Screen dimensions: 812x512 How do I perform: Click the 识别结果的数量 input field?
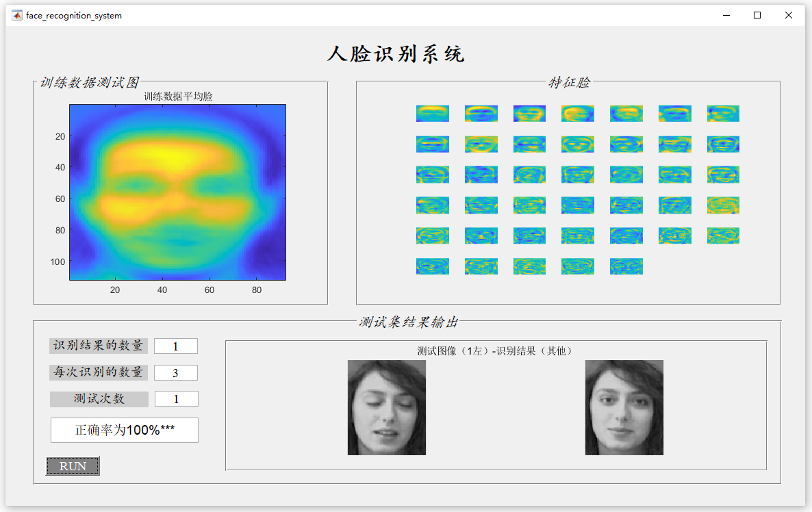click(x=175, y=346)
